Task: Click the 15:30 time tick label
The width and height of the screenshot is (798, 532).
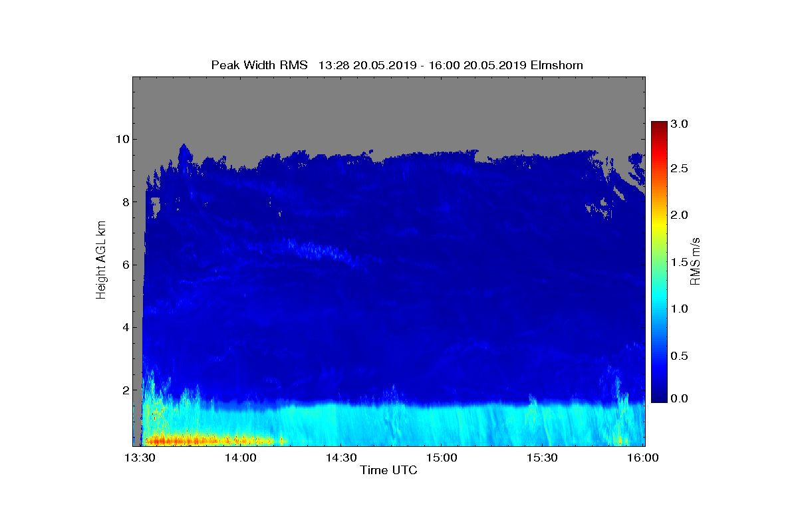Action: tap(543, 458)
